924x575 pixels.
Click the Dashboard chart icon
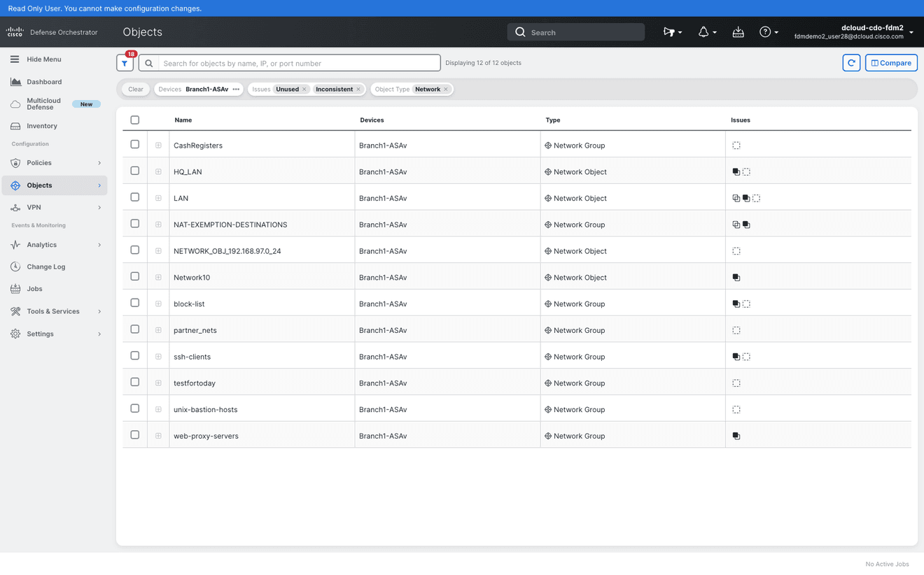point(15,82)
